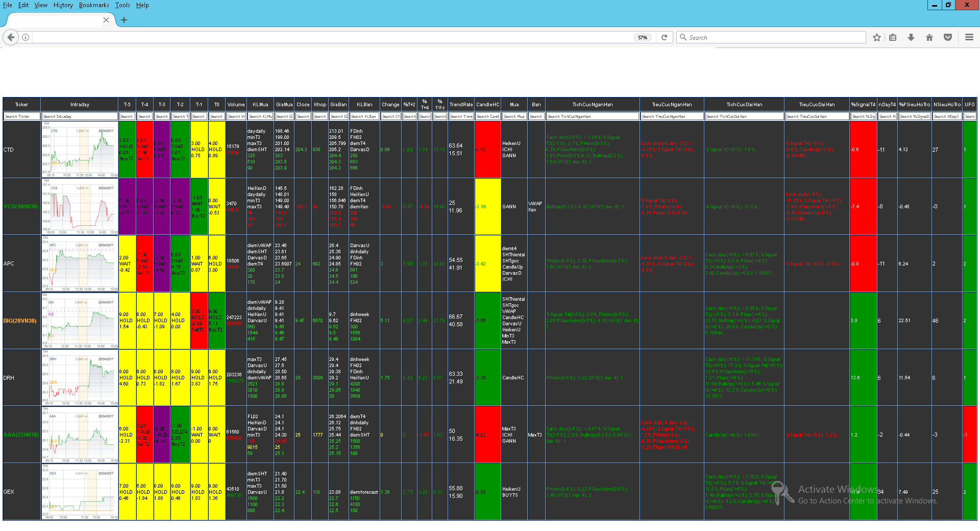Screen dimensions: 980x531
Task: Open the hamburger menu icon
Action: coord(969,37)
